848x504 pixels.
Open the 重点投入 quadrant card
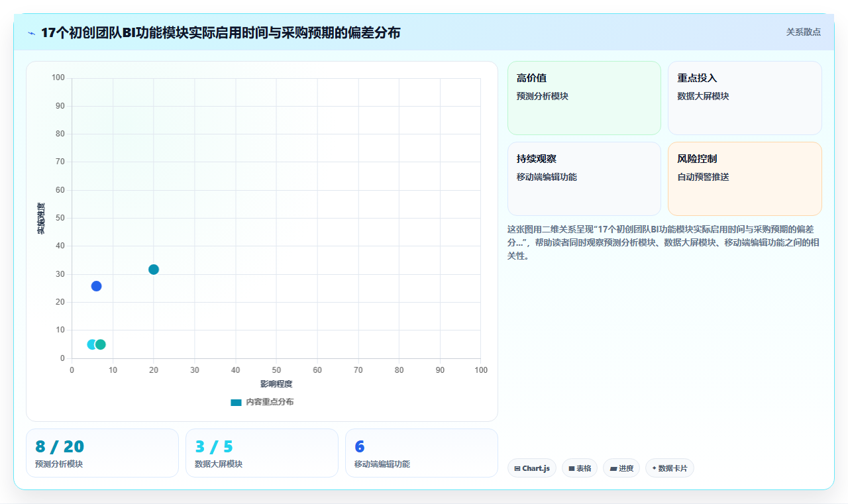click(x=745, y=98)
